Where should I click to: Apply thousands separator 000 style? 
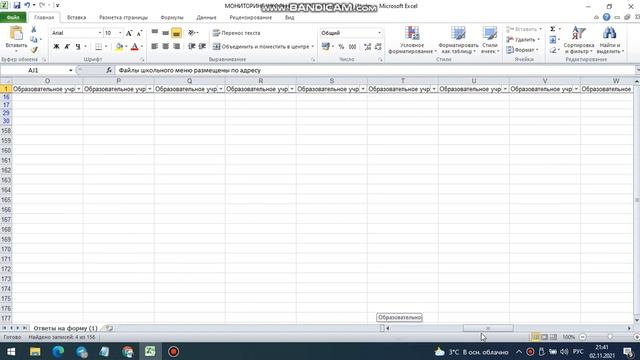[353, 47]
